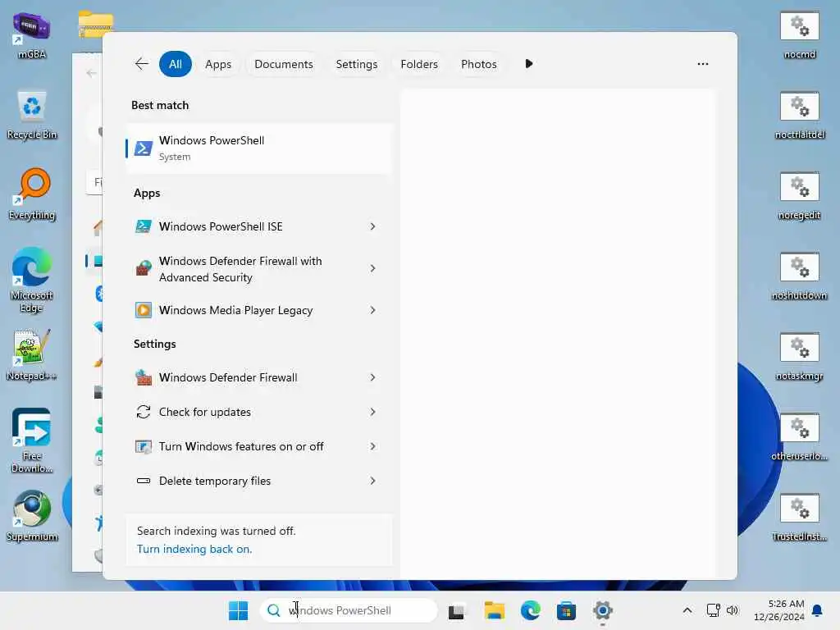The image size is (840, 630).
Task: Expand the Check for updates chevron
Action: click(x=373, y=412)
